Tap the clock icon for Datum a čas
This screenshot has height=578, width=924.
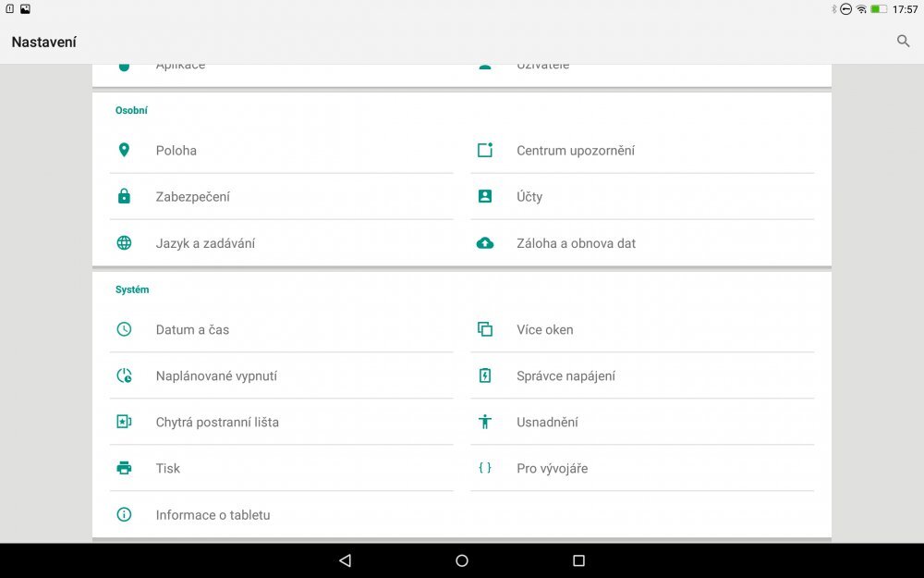point(124,329)
